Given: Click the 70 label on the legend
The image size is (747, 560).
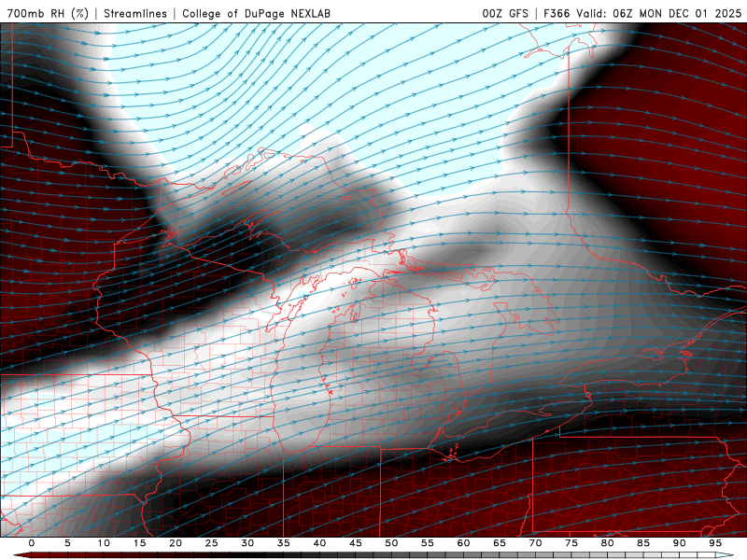Looking at the screenshot, I should (x=535, y=543).
